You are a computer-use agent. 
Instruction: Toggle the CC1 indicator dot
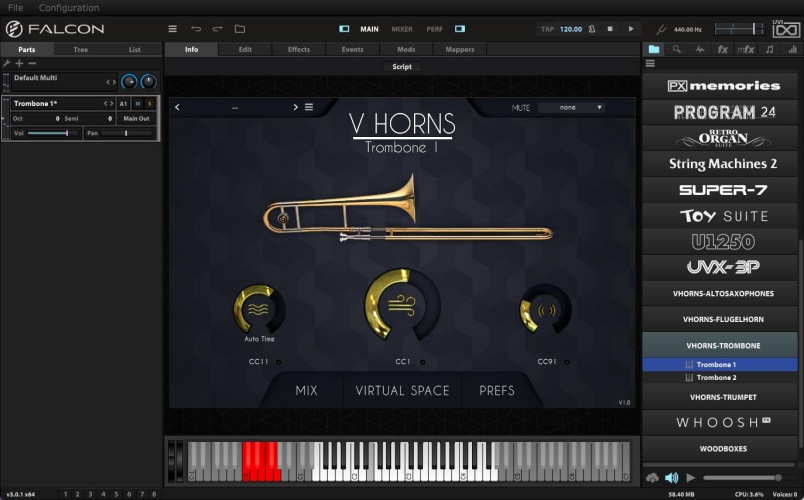[x=423, y=362]
